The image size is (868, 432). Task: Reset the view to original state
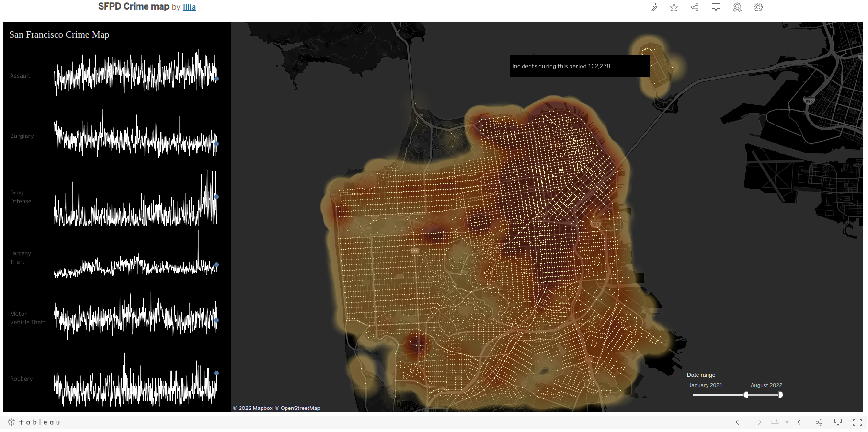(800, 422)
